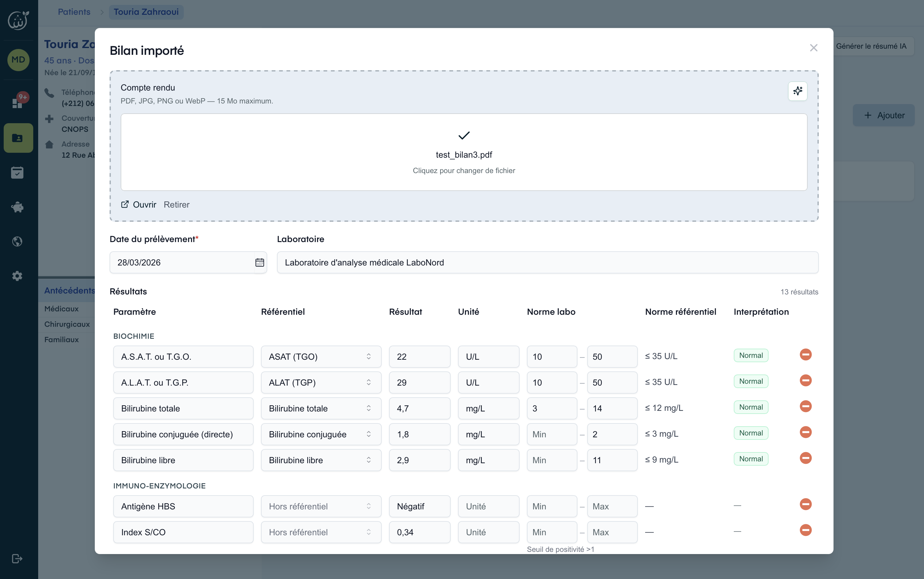Open the patient folder sidebar icon

[18, 138]
